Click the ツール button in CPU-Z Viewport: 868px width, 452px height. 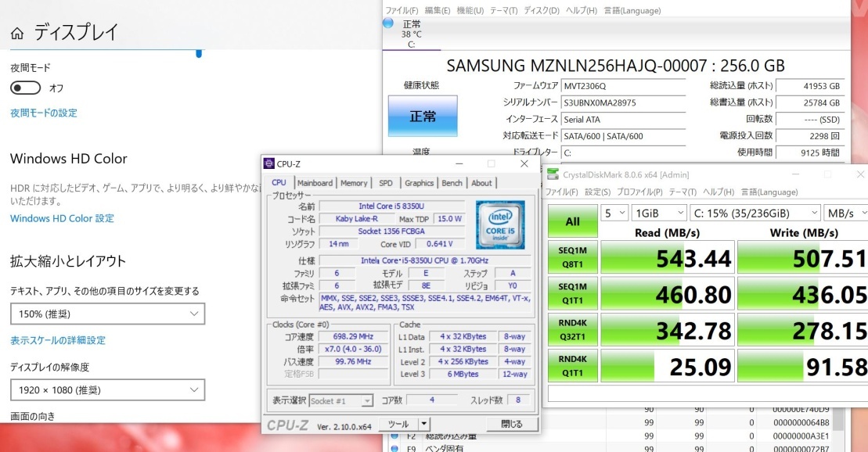tap(398, 424)
